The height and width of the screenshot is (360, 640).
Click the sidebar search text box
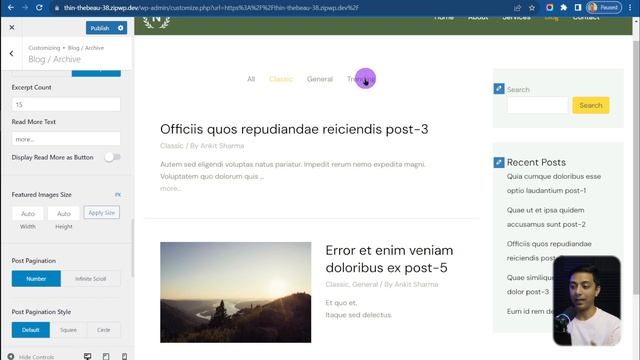(x=538, y=105)
